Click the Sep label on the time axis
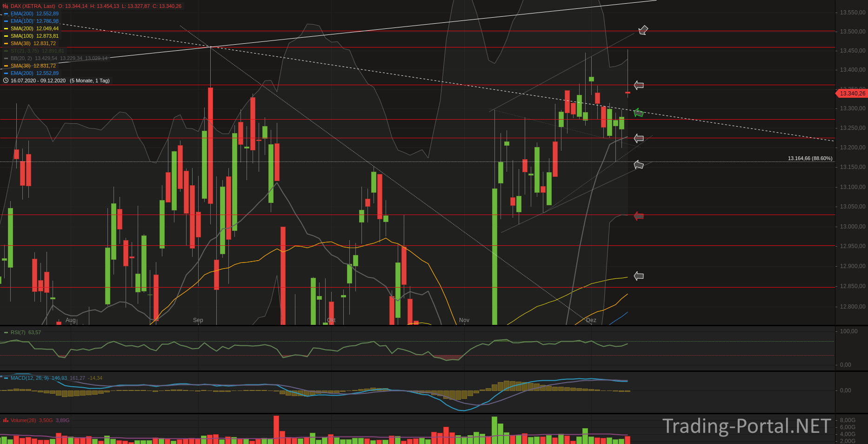868x444 pixels. (198, 320)
